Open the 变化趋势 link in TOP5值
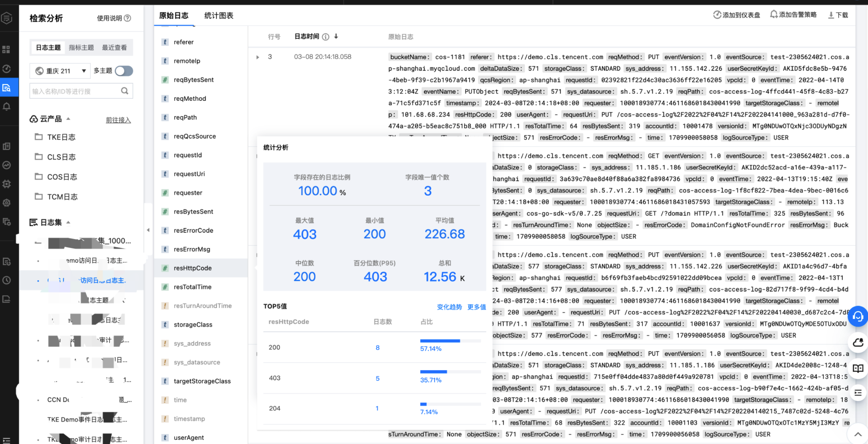Screen dimensions: 868x444 coord(449,307)
